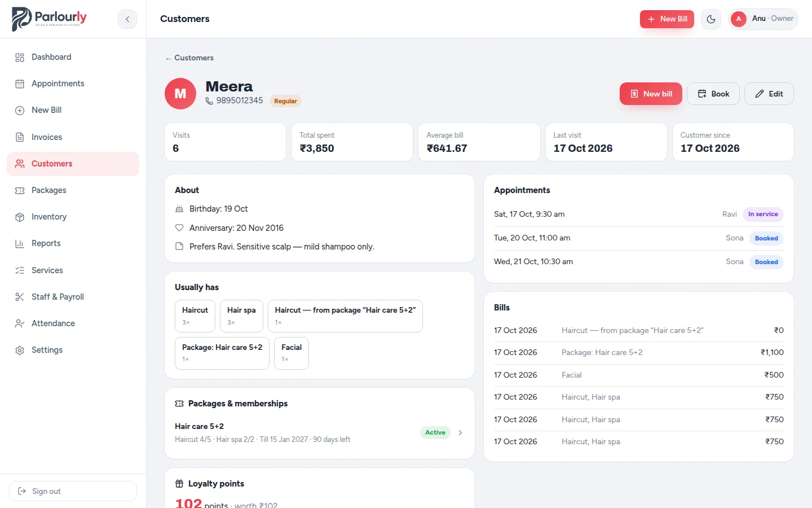
Task: Click the Book appointment button
Action: tap(713, 94)
